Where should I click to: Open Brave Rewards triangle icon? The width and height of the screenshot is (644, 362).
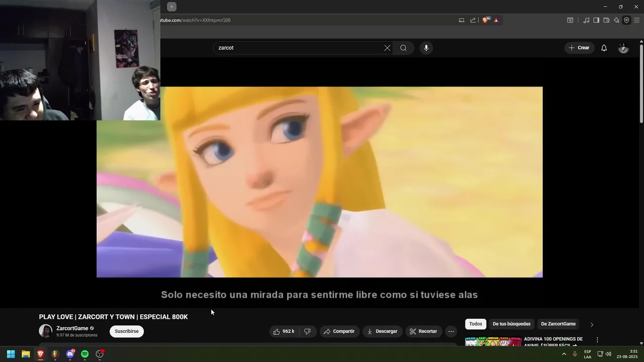(496, 20)
